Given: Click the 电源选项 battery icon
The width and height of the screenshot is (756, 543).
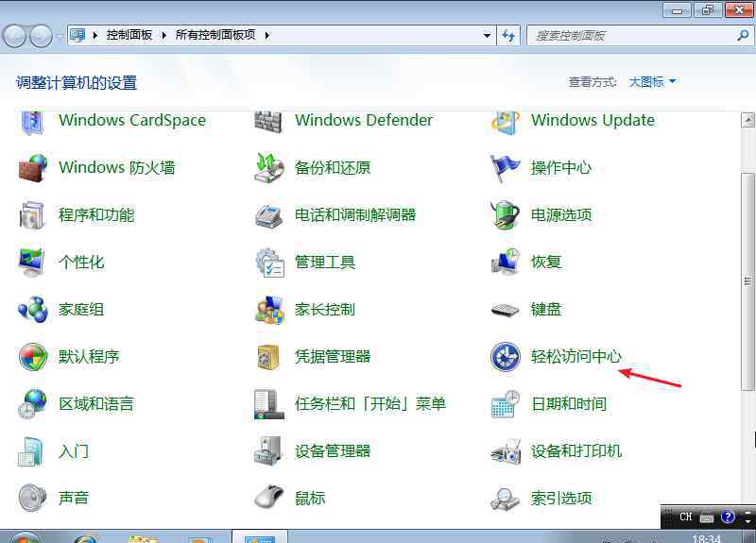Looking at the screenshot, I should [505, 215].
